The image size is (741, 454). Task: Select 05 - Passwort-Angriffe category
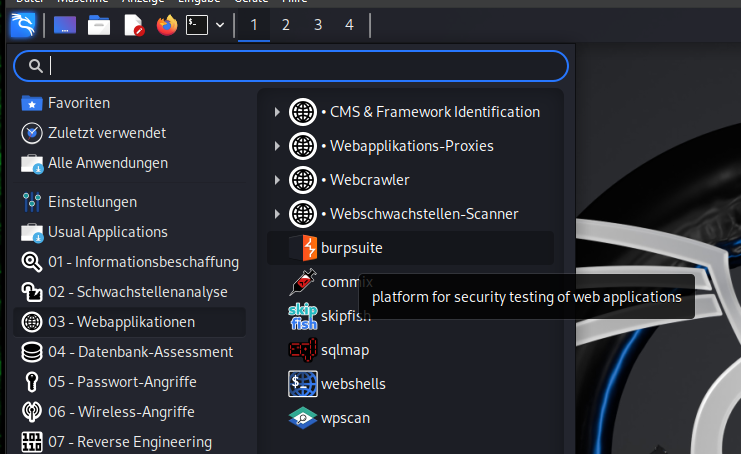click(x=129, y=382)
